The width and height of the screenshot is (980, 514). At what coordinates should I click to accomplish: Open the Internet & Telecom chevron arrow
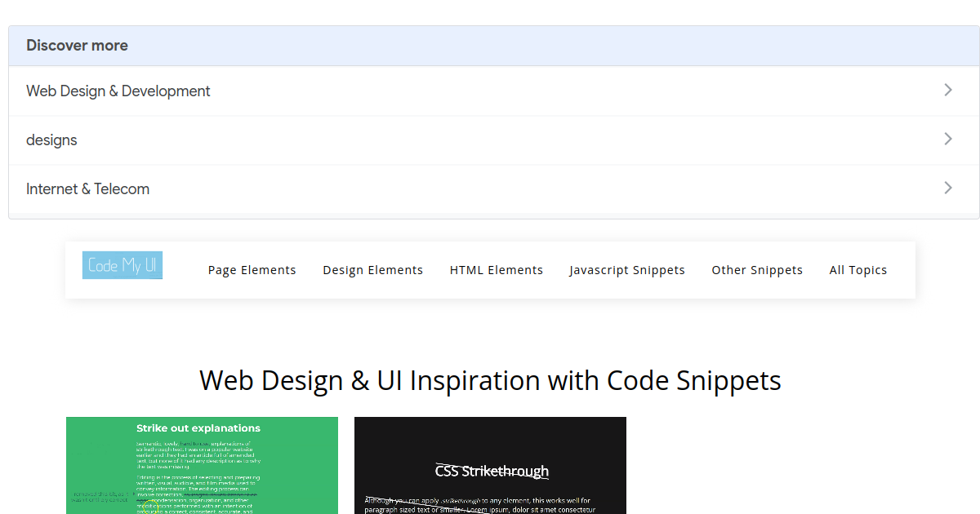click(x=948, y=188)
